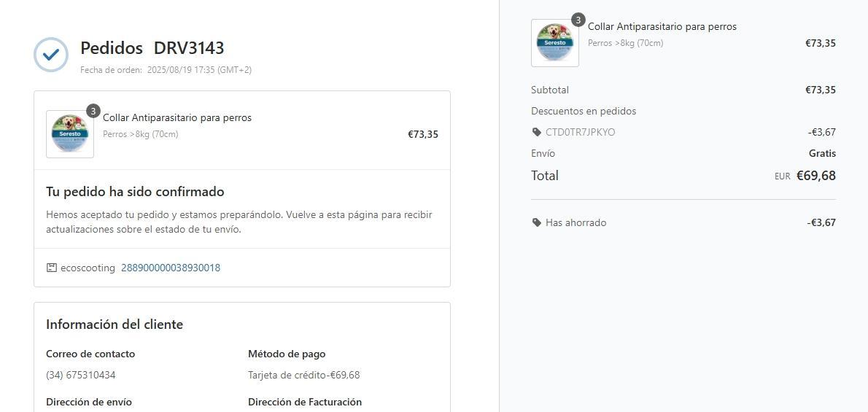Click the Tu pedido ha sido confirmado heading

coord(135,192)
